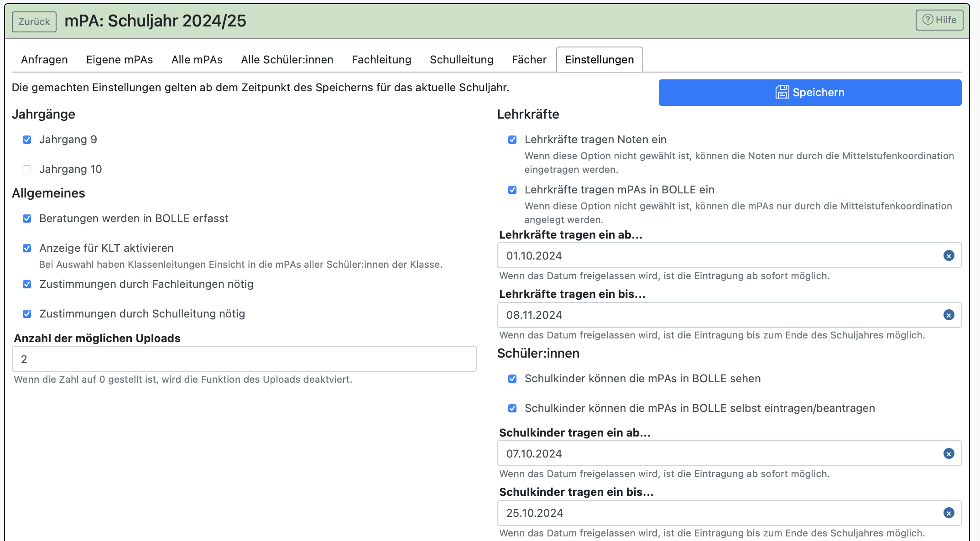Screen dimensions: 980x541
Task: Enable the Jahrgang 10 checkbox
Action: point(27,169)
